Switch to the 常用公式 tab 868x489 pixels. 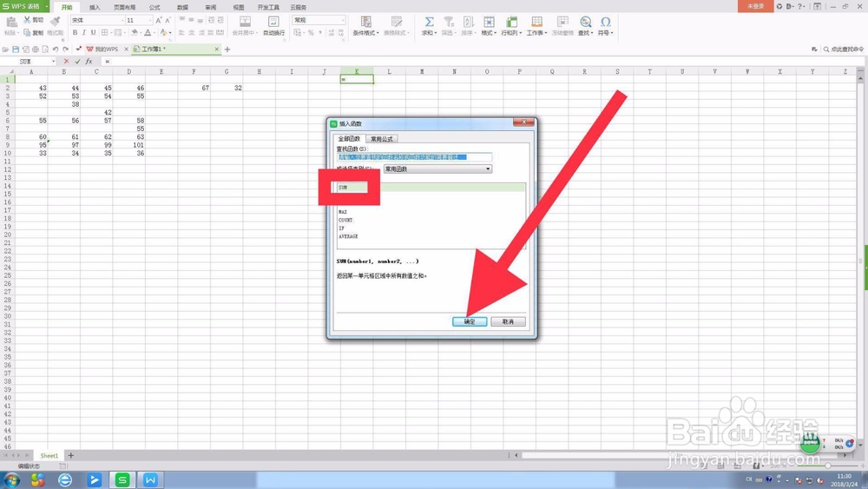point(381,138)
